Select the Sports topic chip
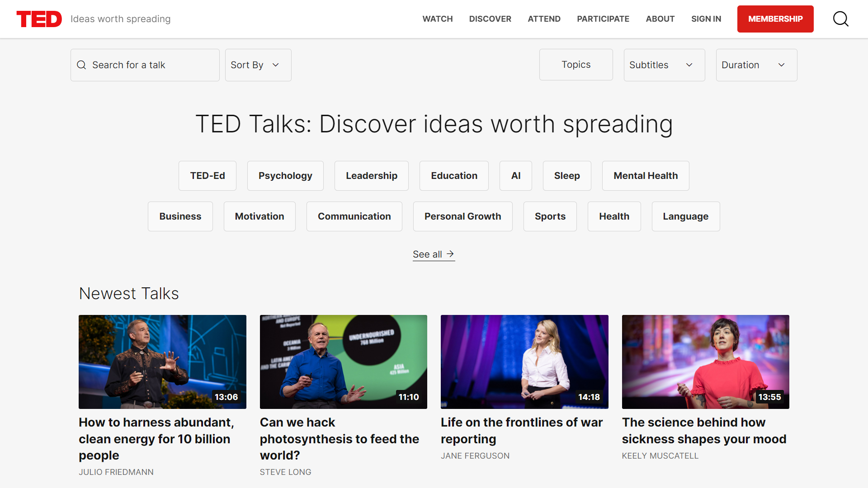Screen dimensions: 868x488 click(550, 216)
